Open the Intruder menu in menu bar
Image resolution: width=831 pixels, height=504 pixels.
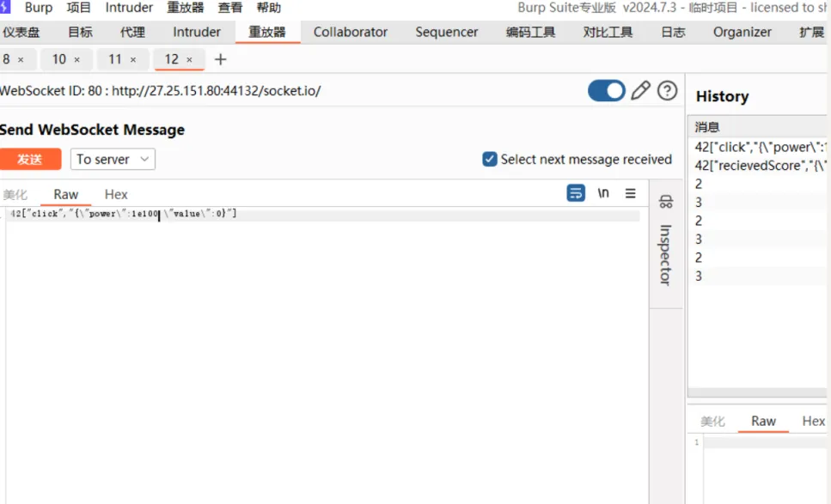tap(129, 8)
